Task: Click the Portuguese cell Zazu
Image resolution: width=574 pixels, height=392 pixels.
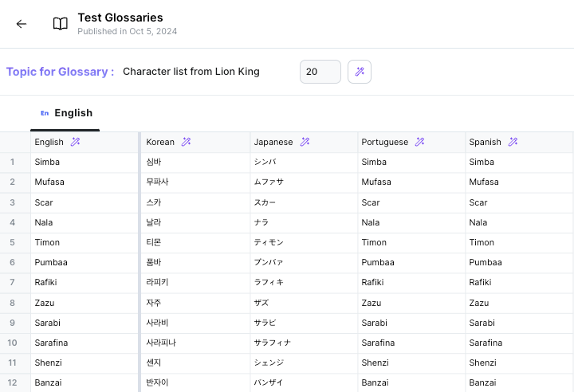Action: coord(411,303)
